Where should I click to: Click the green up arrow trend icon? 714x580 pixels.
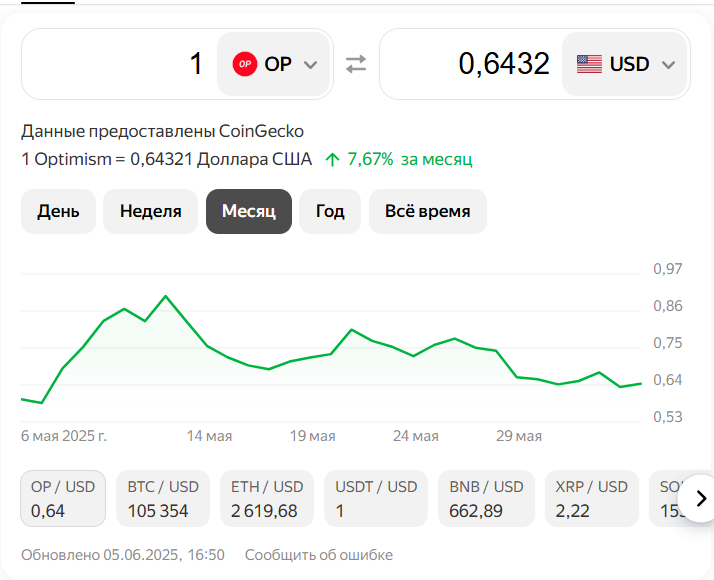tap(332, 160)
